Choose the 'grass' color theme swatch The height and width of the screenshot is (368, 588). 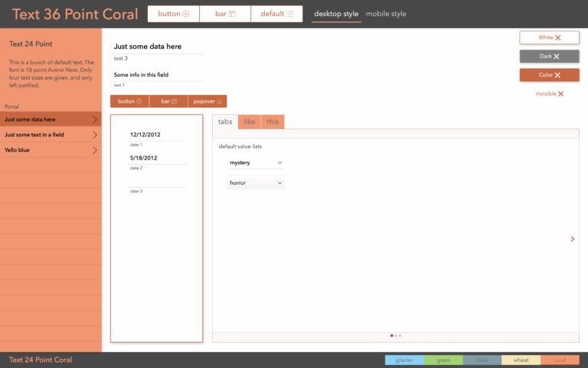(x=443, y=360)
